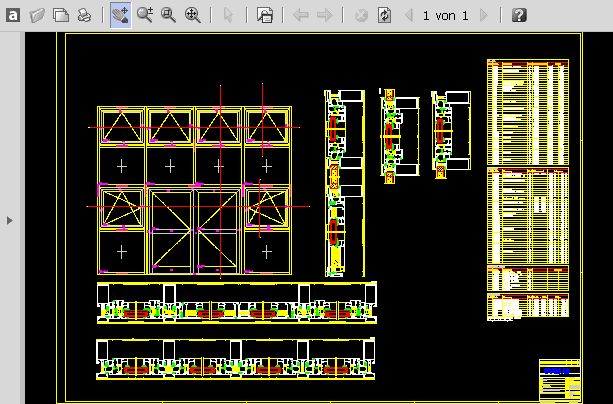Refresh the drawing with the reload icon
The image size is (613, 404).
384,15
